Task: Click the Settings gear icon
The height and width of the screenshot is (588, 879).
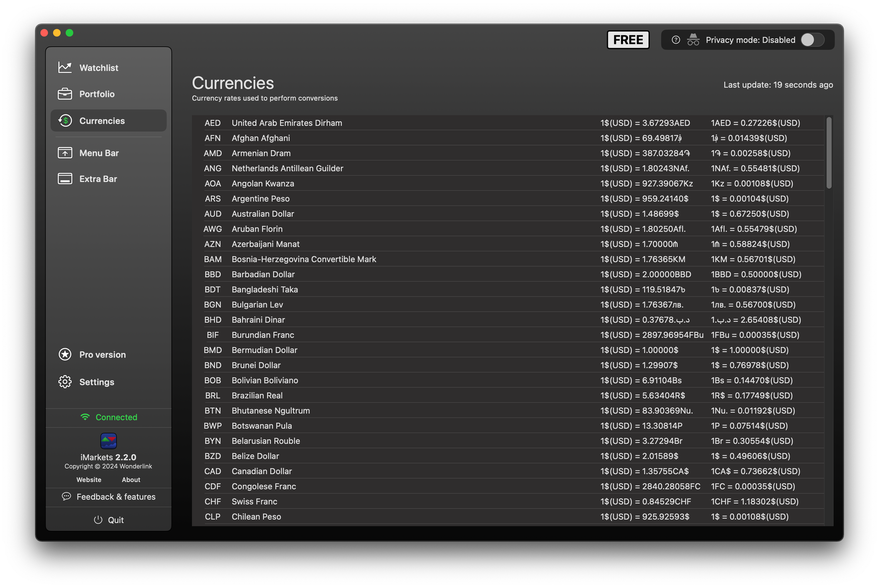Action: coord(65,382)
